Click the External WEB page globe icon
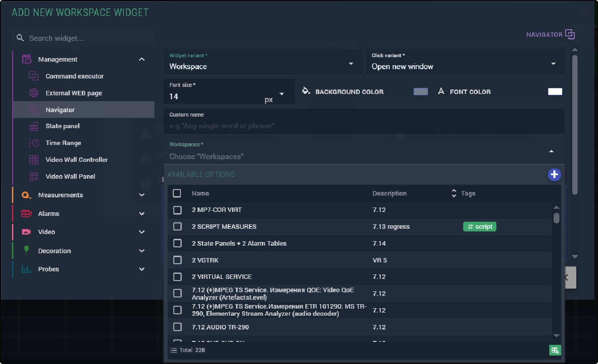 pos(34,93)
